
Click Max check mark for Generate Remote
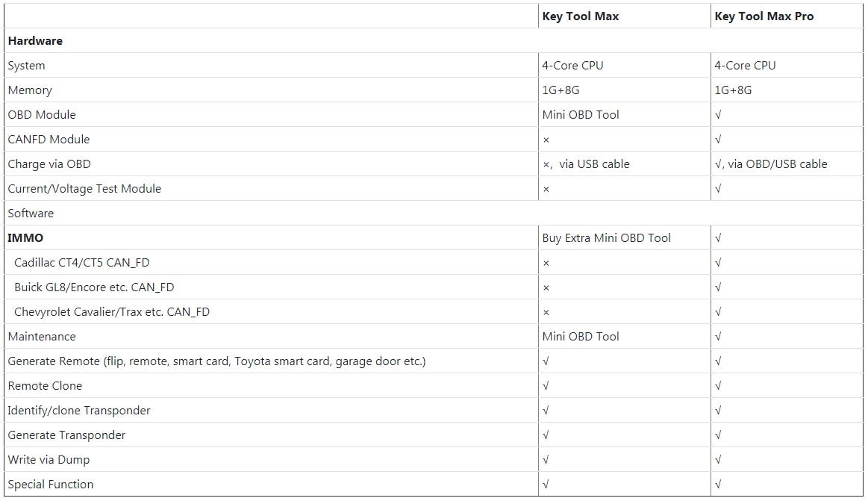(546, 361)
